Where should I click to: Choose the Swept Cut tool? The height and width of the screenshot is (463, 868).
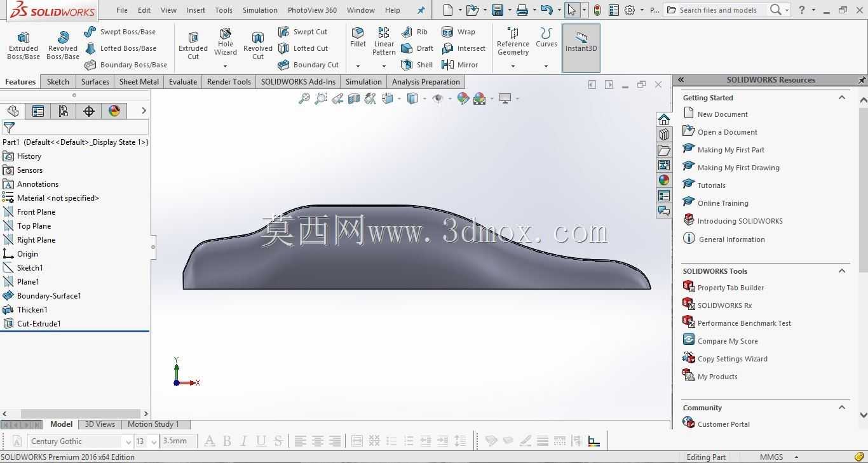pos(302,32)
